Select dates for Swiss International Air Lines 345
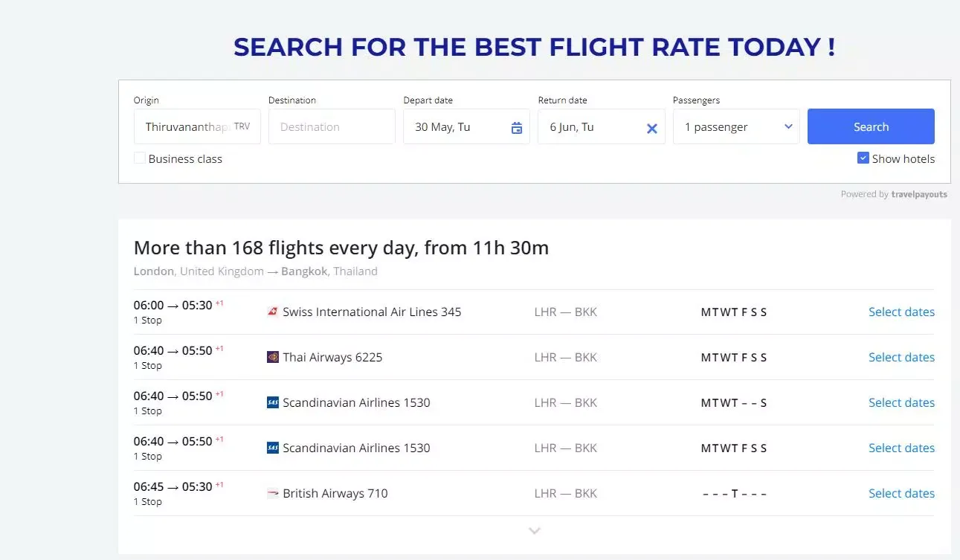960x560 pixels. [901, 312]
